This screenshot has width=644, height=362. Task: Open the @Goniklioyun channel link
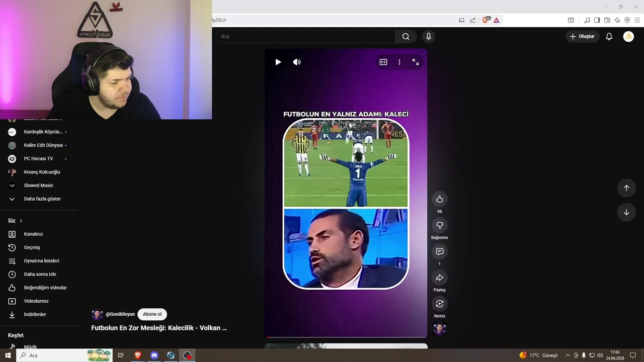[x=120, y=314]
